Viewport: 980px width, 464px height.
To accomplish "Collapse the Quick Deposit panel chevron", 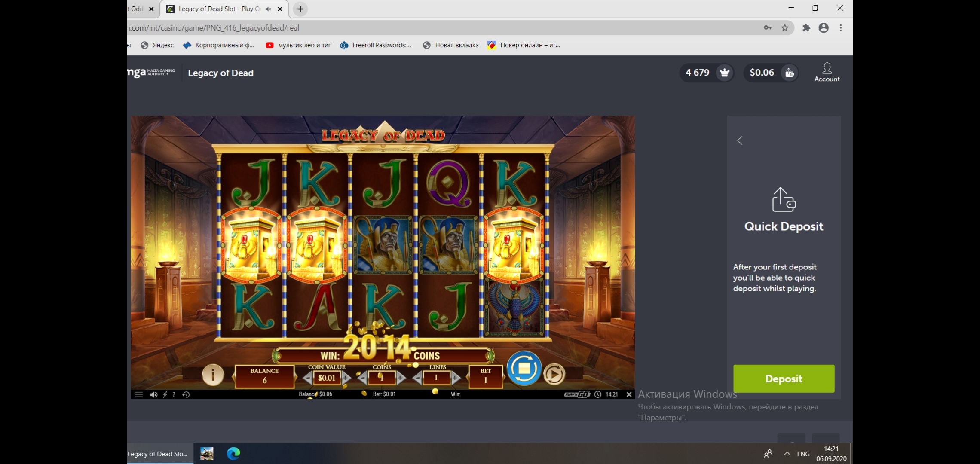I will tap(740, 140).
